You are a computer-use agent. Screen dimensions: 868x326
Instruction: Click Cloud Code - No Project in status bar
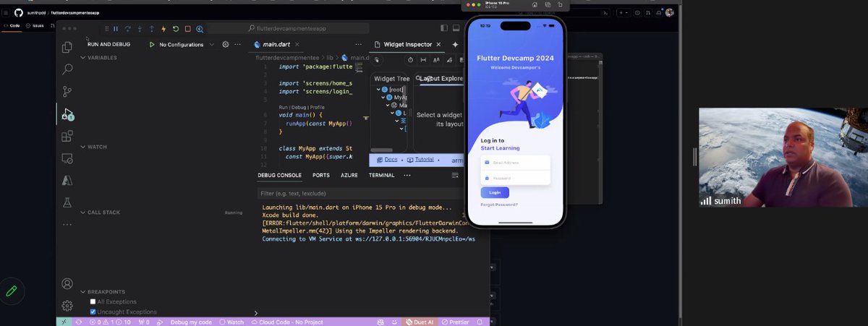tap(286, 322)
